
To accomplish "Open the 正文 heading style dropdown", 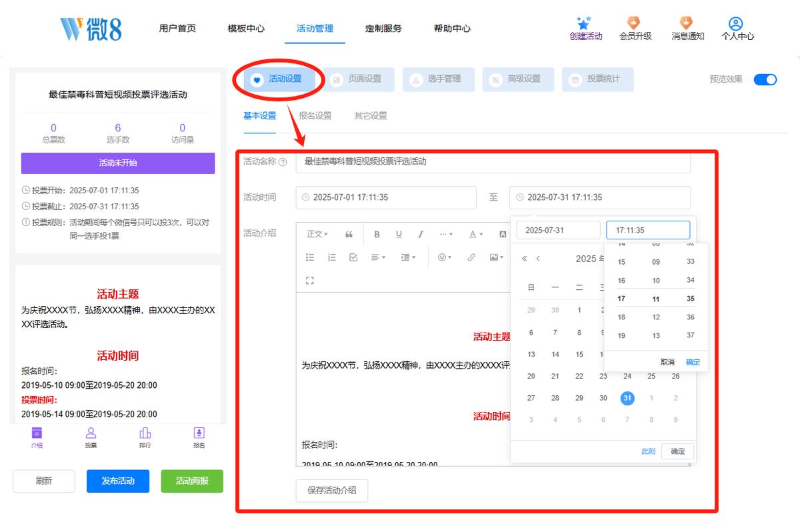I will click(x=317, y=234).
